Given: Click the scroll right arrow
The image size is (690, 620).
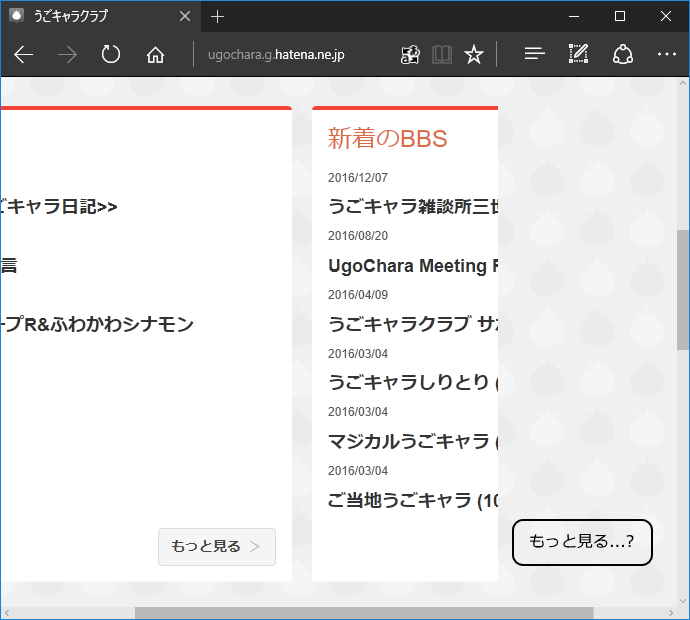Looking at the screenshot, I should tap(671, 613).
